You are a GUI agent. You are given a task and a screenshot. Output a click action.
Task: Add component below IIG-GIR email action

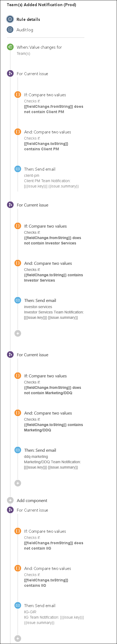pos(18,638)
